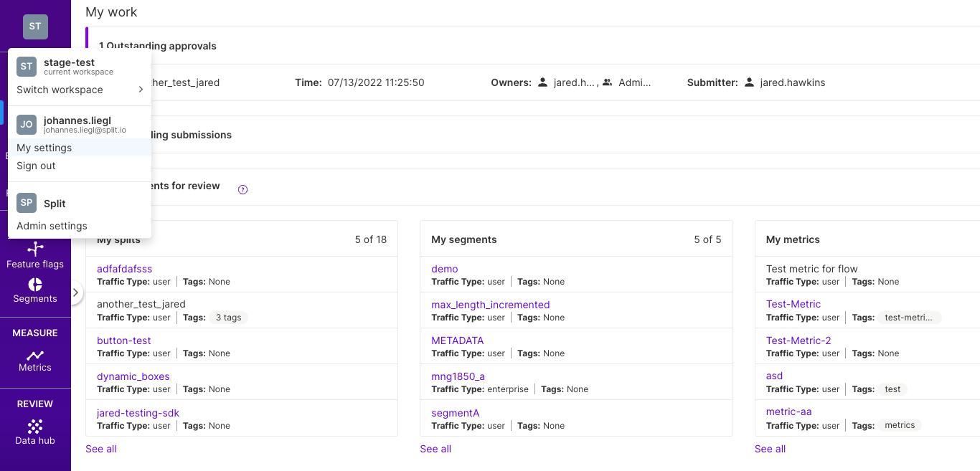Screen dimensions: 980x471
Task: Click the My work page title
Action: click(111, 12)
